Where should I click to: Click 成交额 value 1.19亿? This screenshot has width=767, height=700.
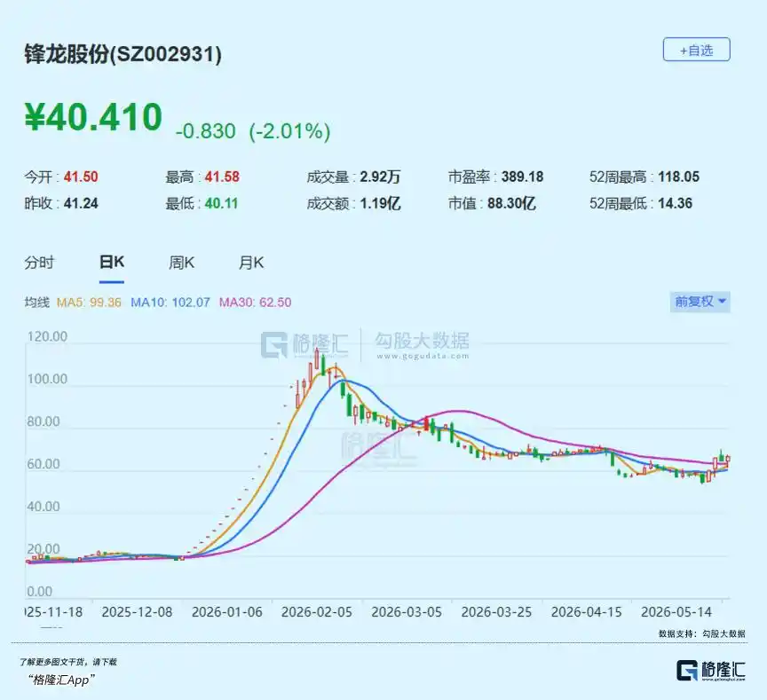pyautogui.click(x=380, y=203)
